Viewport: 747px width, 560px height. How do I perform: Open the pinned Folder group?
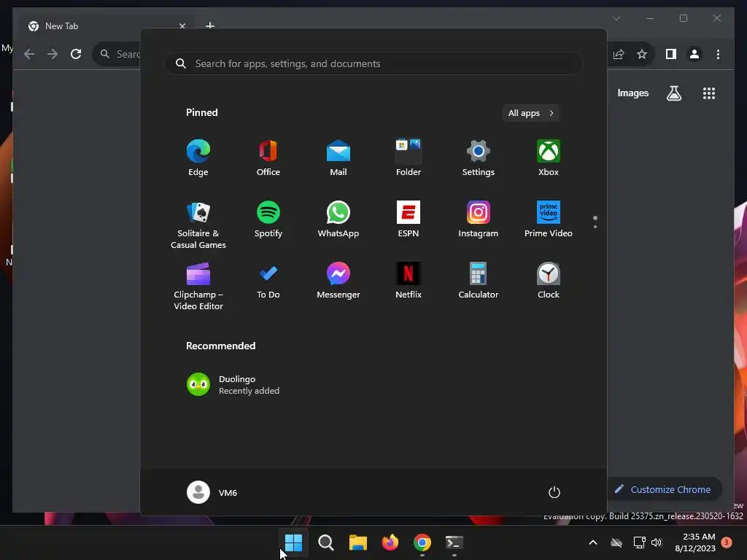(x=409, y=158)
